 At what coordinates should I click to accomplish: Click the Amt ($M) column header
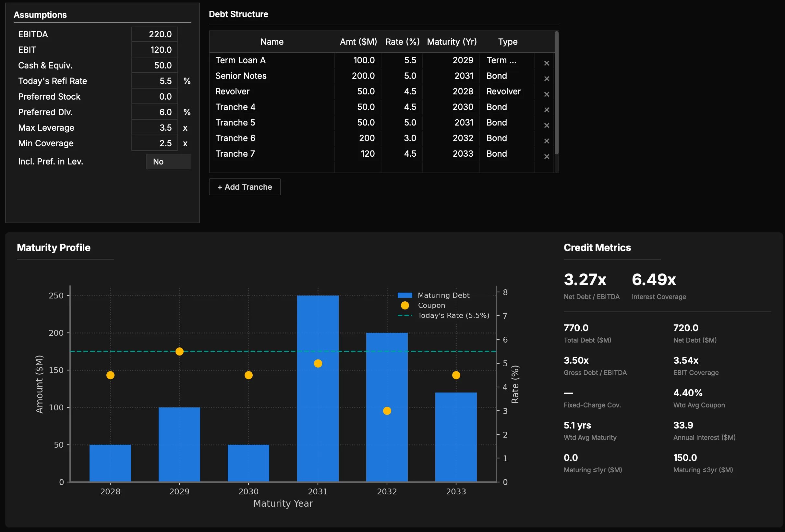tap(358, 42)
